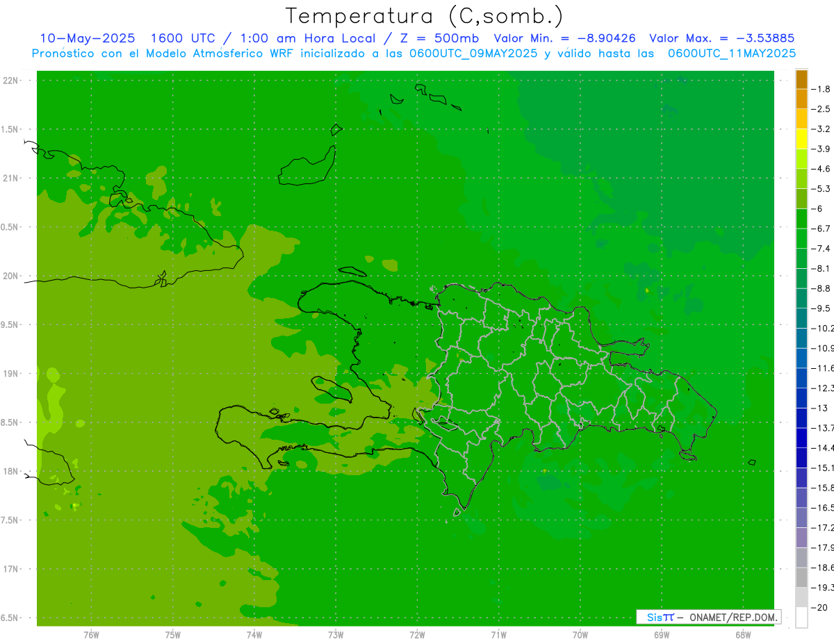Pick the light gray swatch between -19.3 and -20
The width and height of the screenshot is (834, 644).
coord(801,597)
